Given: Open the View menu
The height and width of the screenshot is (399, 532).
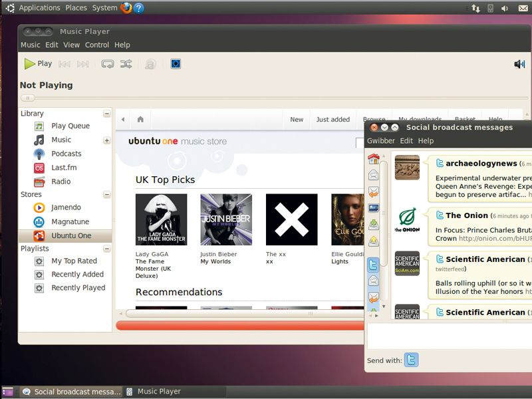Looking at the screenshot, I should tap(71, 45).
